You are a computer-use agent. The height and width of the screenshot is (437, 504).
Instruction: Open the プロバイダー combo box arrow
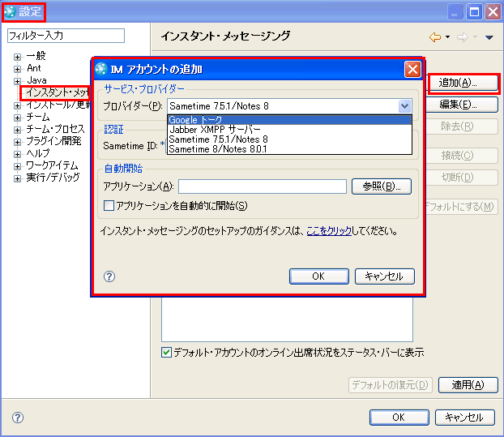click(404, 105)
